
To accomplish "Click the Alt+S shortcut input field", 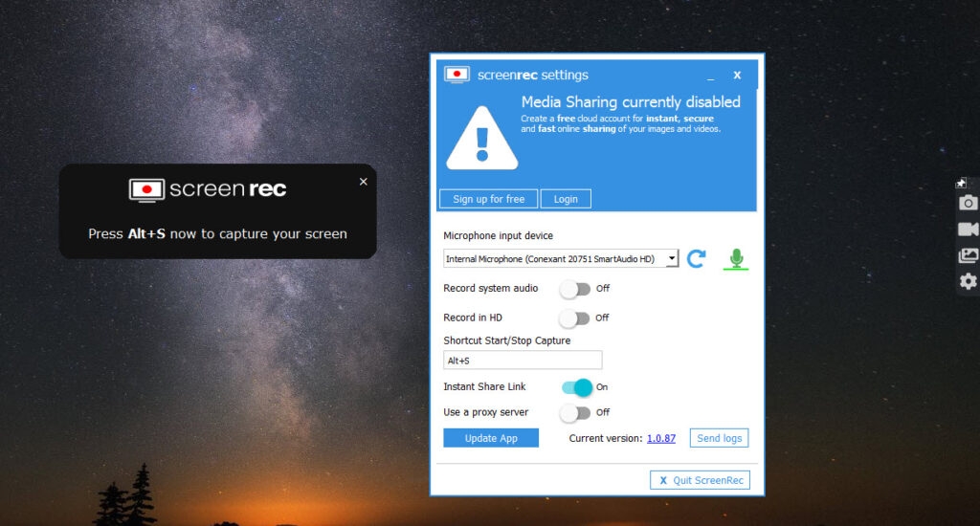I will (x=523, y=361).
